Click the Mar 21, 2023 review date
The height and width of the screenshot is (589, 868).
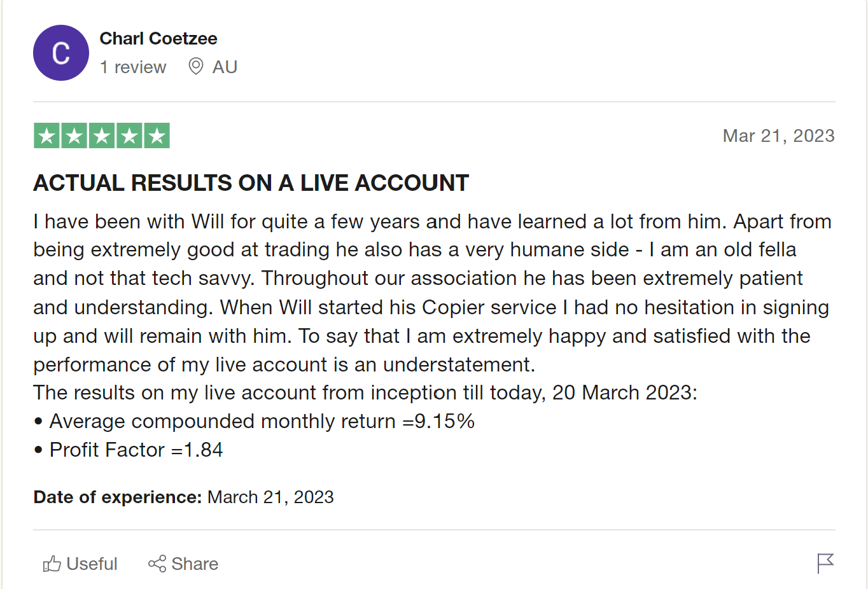778,135
